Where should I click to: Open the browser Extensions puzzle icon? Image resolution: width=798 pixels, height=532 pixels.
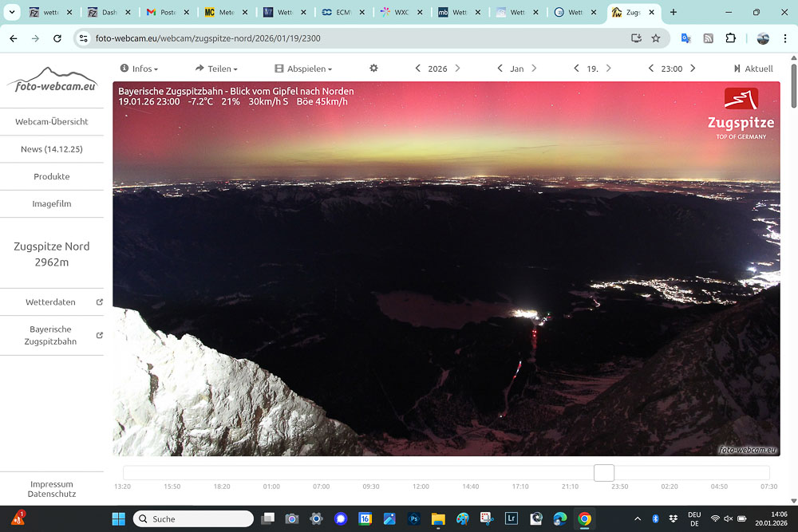point(730,38)
